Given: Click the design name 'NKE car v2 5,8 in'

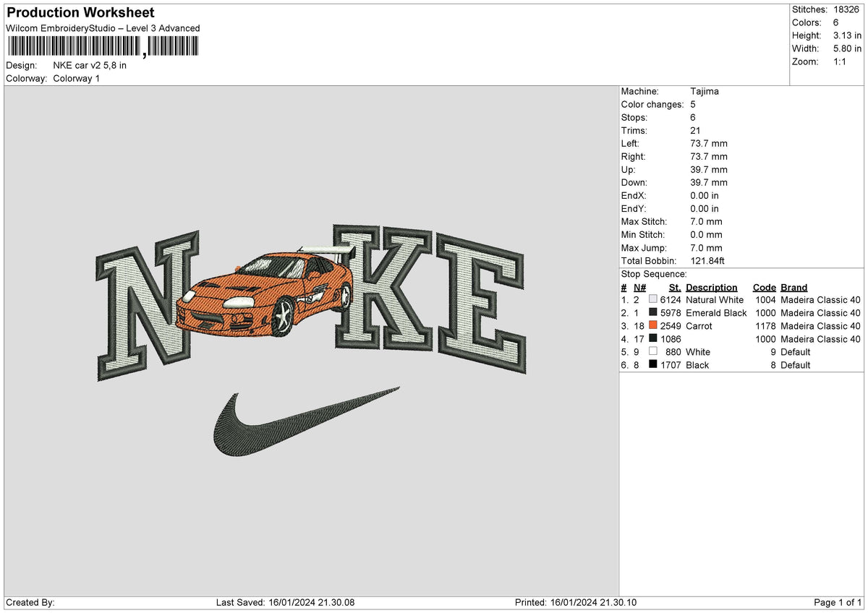Looking at the screenshot, I should [90, 66].
